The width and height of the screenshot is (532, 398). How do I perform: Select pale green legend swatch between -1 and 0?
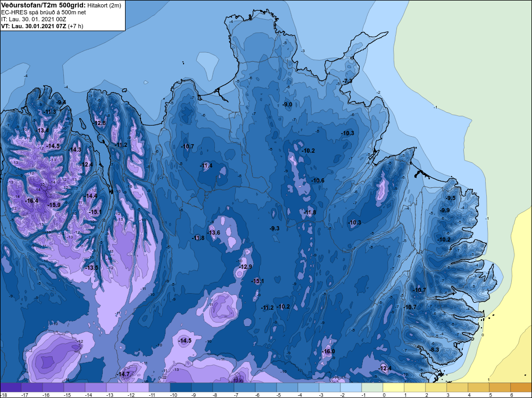click(x=372, y=387)
